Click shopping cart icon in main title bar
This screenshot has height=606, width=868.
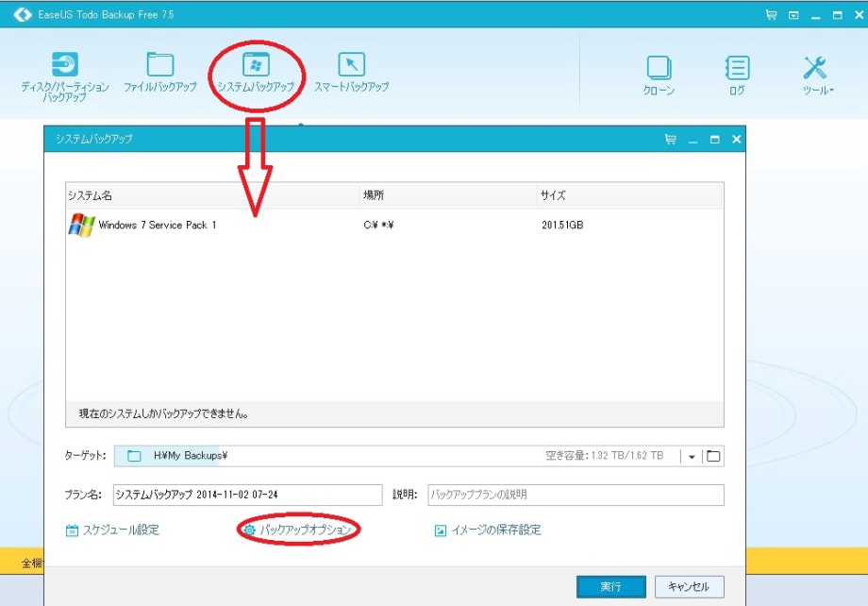pos(772,15)
